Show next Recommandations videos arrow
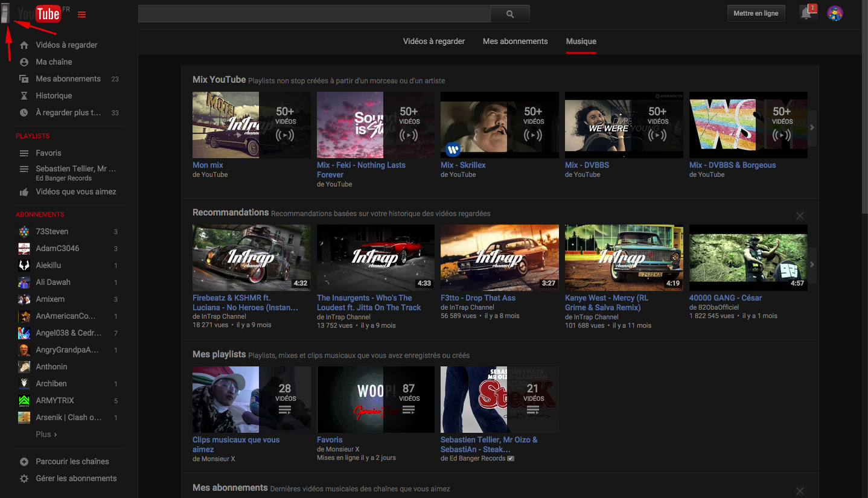868x498 pixels. (x=812, y=264)
